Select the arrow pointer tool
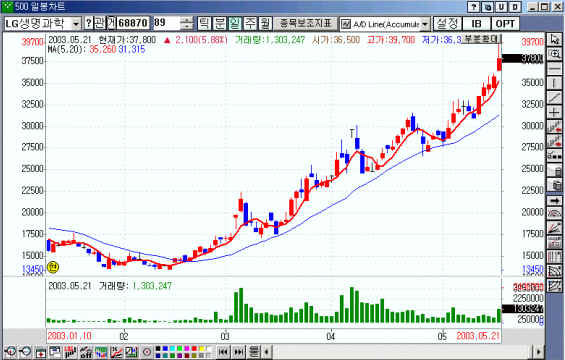This screenshot has height=360, width=565. click(x=555, y=40)
